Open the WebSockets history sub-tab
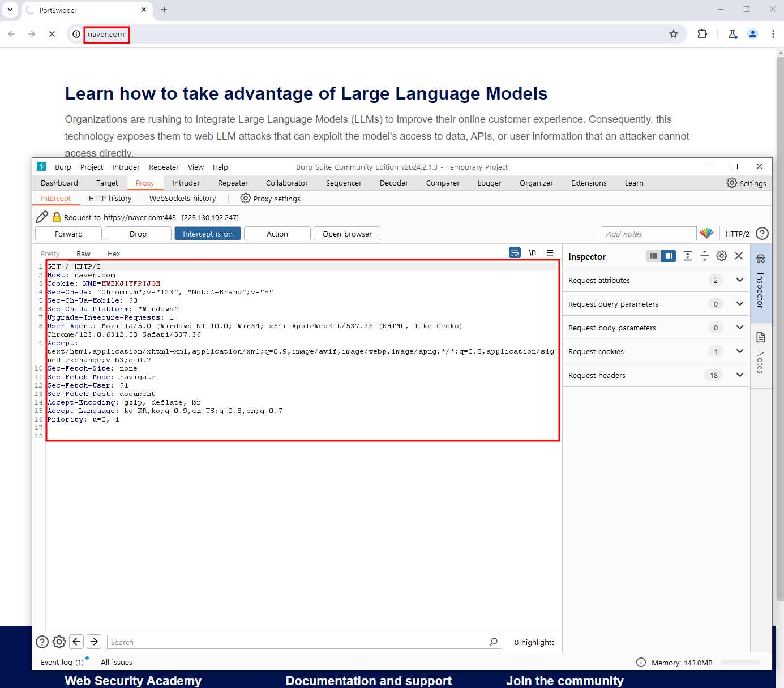 (182, 198)
